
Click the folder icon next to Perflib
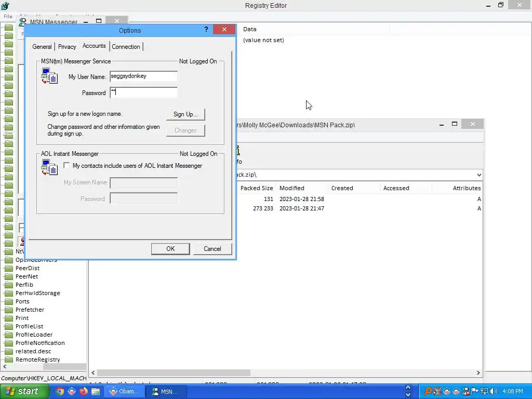click(x=9, y=285)
